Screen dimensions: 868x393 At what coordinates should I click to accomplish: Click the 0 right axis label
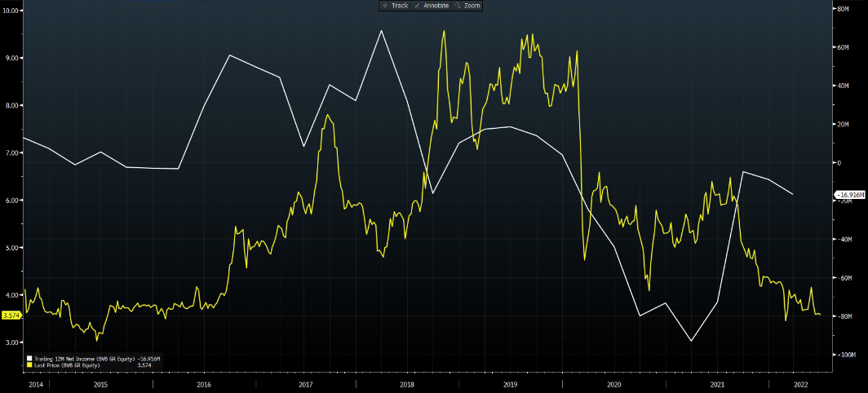(838, 163)
